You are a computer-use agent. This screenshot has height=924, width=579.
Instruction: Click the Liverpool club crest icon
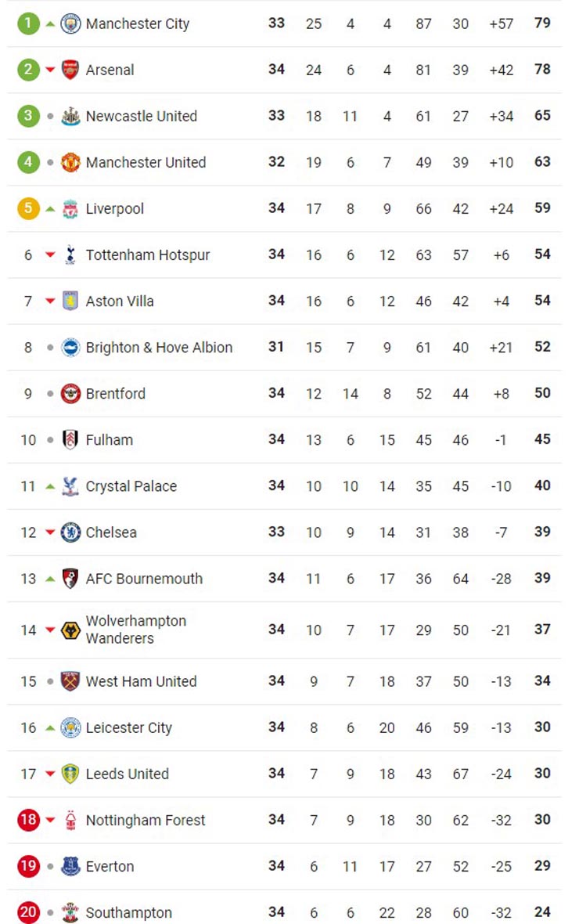pos(70,208)
